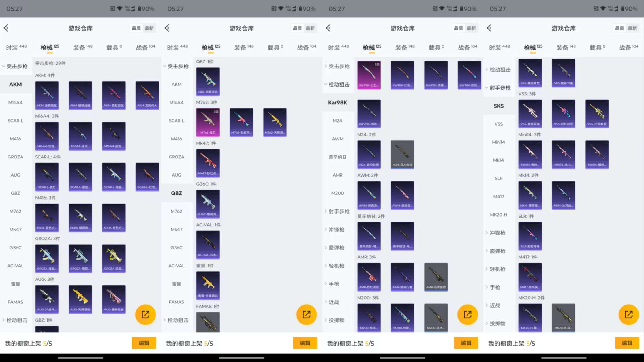Switch sorting to 品质 (quality)

(136, 28)
